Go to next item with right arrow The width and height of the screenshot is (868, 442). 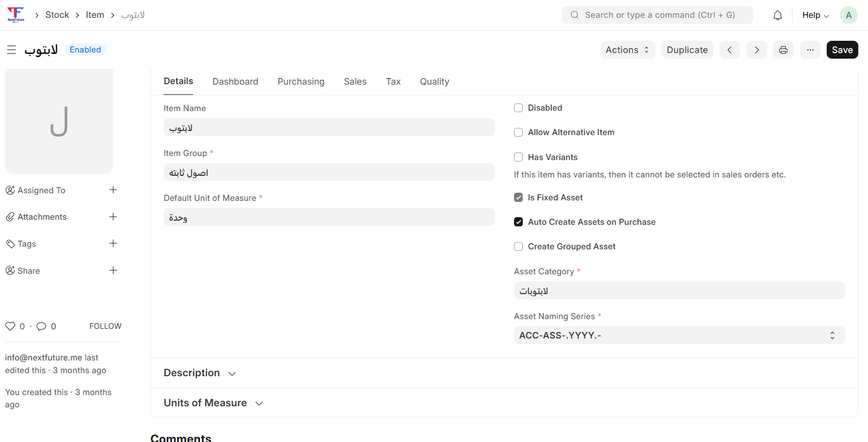[756, 50]
